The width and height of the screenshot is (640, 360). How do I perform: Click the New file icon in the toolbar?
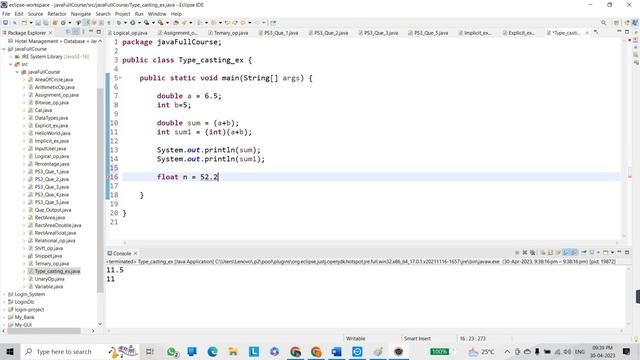click(24, 23)
